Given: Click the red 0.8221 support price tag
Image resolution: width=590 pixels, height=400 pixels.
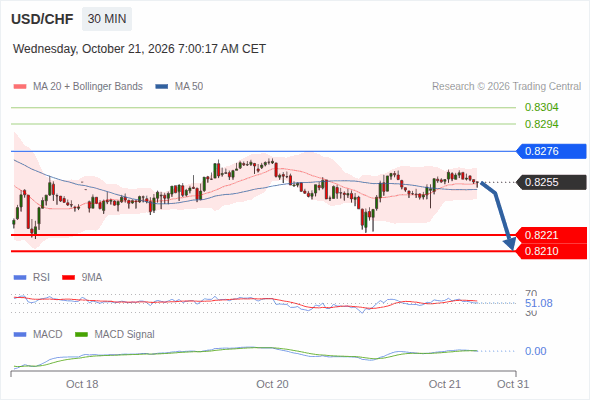Looking at the screenshot, I should [x=552, y=235].
